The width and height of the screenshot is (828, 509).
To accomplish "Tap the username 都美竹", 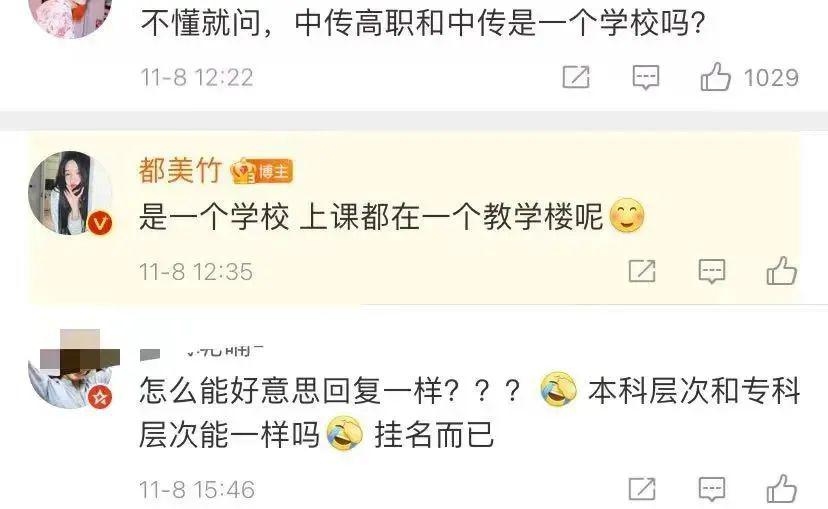I will coord(180,171).
